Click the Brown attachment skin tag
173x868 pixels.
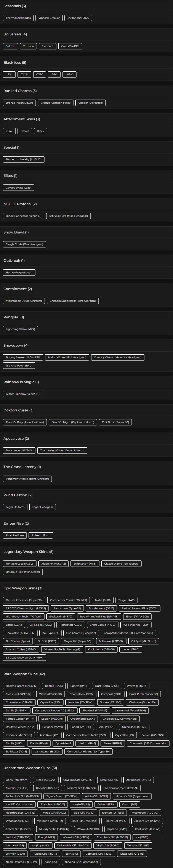[x=25, y=131]
